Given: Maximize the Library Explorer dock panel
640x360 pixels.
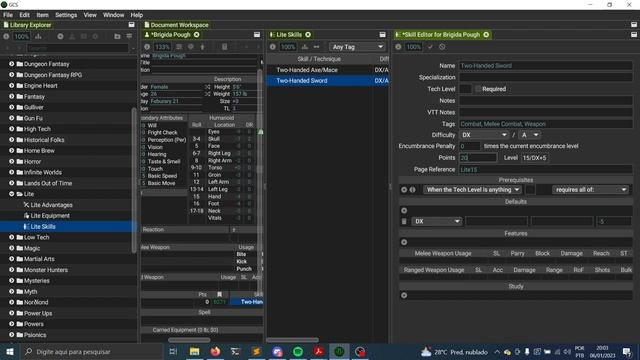Looking at the screenshot, I should pyautogui.click(x=131, y=25).
